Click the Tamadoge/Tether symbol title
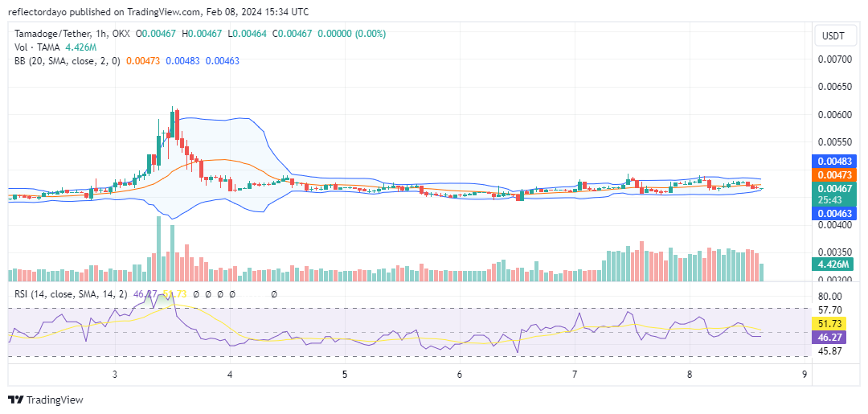The image size is (868, 414). point(51,34)
